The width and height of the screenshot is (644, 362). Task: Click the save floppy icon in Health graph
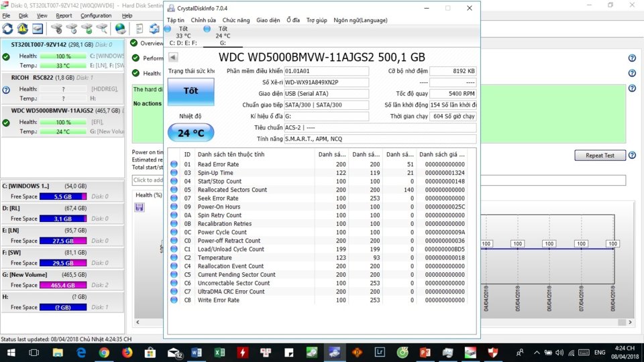point(140,207)
